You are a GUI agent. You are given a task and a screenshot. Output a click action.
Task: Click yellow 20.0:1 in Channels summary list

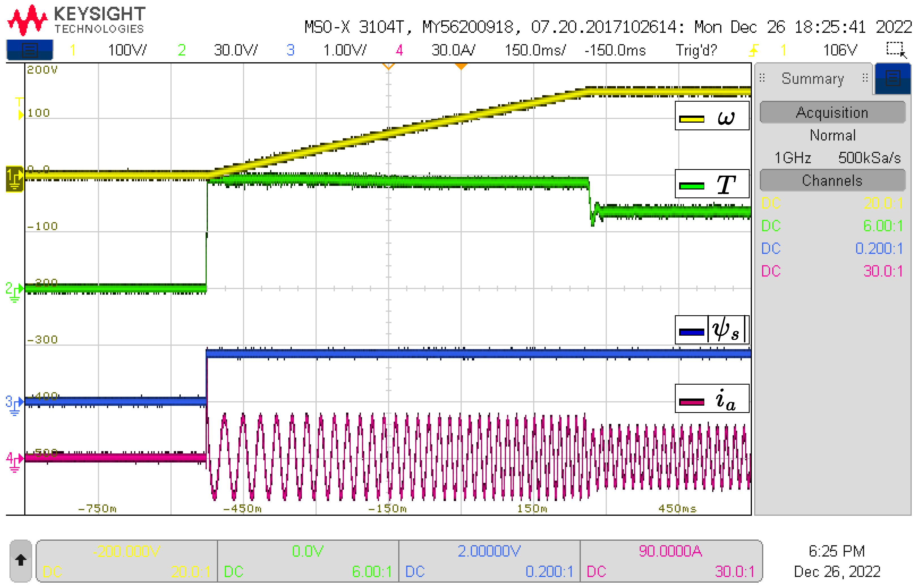click(x=883, y=203)
